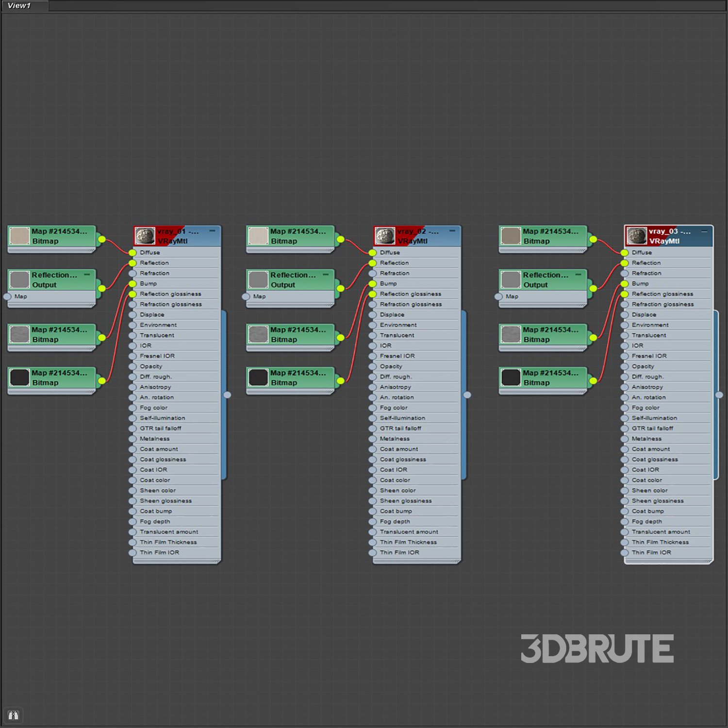Click the Opacity input socket on vray_02
Screen dimensions: 728x728
[372, 366]
